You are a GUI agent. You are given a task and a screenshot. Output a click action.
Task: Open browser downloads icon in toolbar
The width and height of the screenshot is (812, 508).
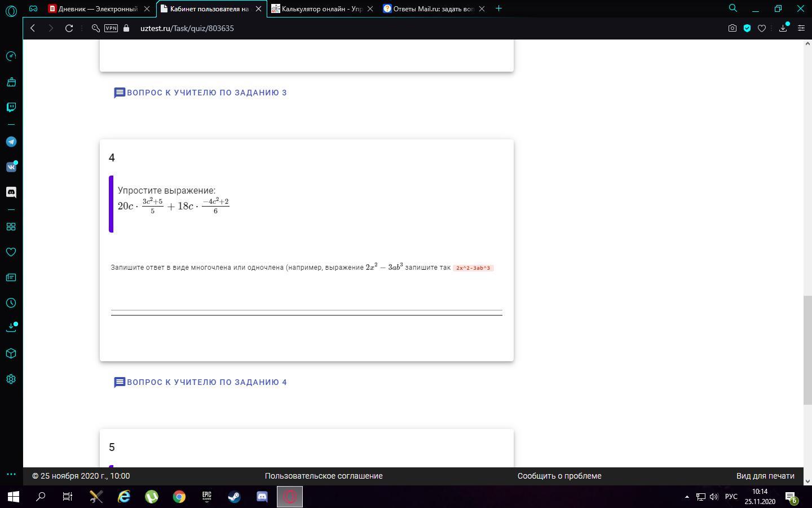783,28
